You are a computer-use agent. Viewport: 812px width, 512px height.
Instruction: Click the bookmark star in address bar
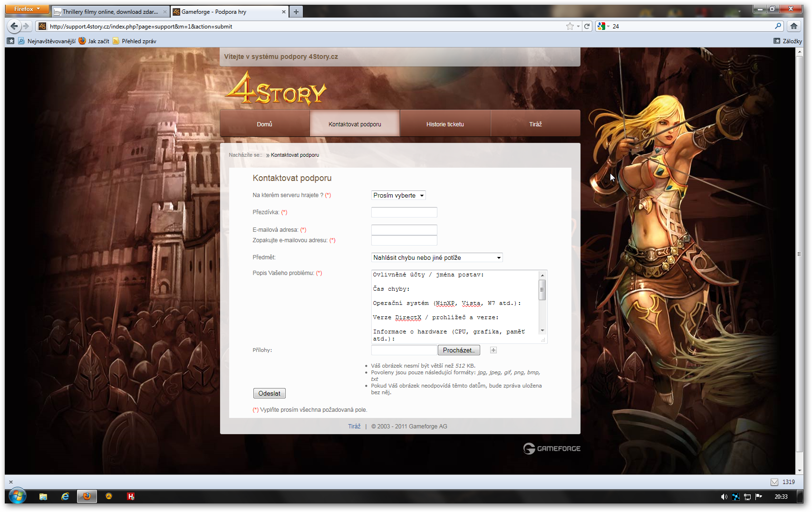570,26
